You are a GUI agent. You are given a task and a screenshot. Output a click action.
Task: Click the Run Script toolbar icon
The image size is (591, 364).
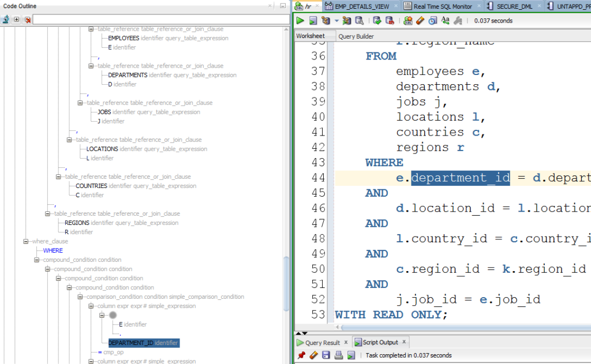click(313, 21)
